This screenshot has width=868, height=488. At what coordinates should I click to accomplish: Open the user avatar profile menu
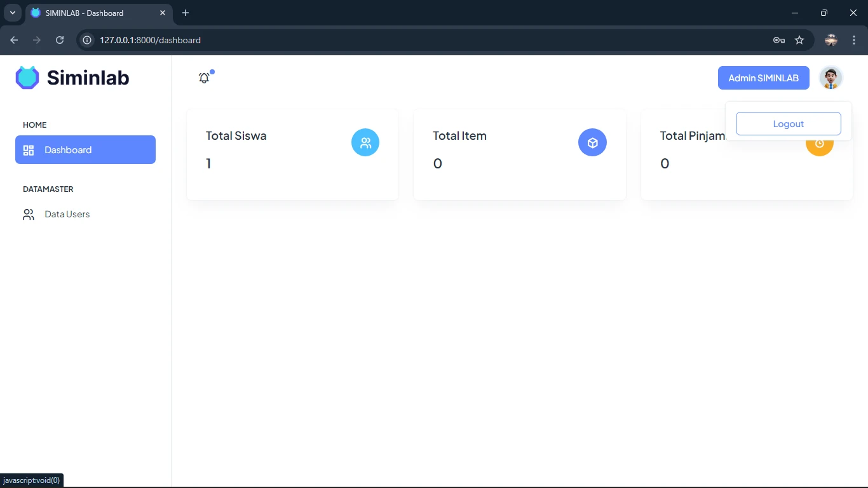pos(831,78)
